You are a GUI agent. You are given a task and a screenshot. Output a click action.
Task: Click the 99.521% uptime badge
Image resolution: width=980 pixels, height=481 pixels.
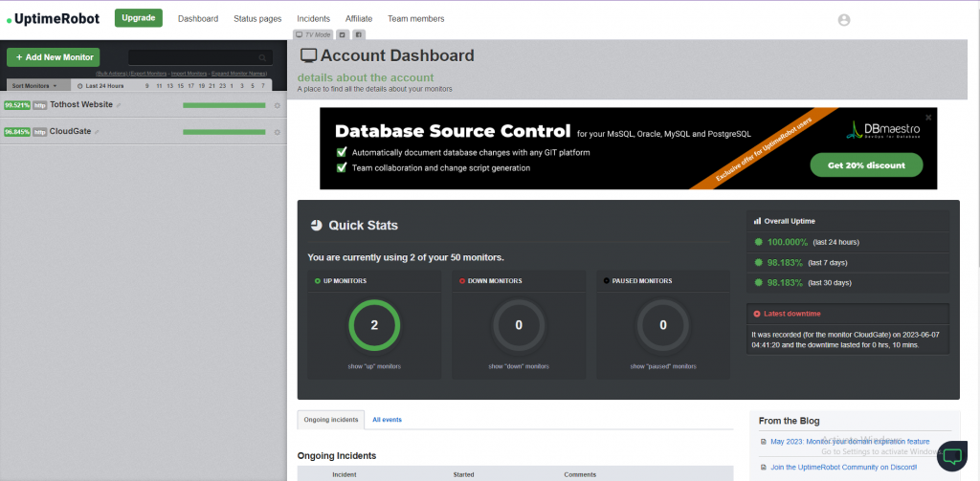click(x=17, y=105)
